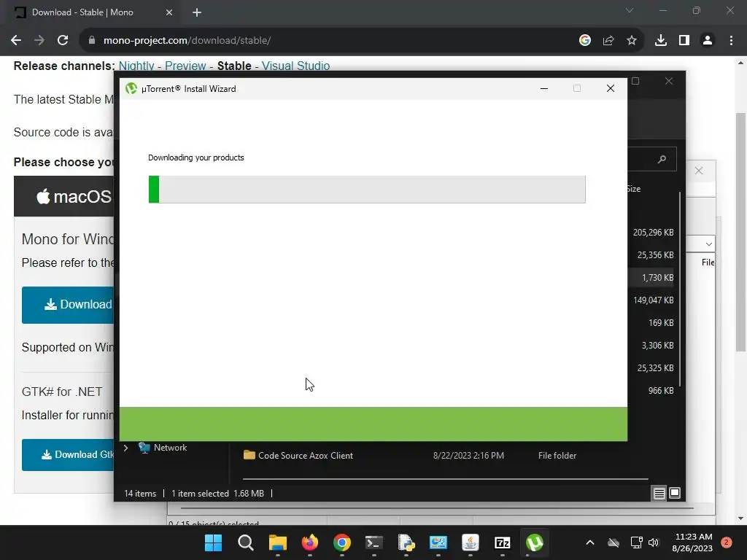Screen dimensions: 747x560
Task: Open the Python taskbar icon
Action: point(406,542)
